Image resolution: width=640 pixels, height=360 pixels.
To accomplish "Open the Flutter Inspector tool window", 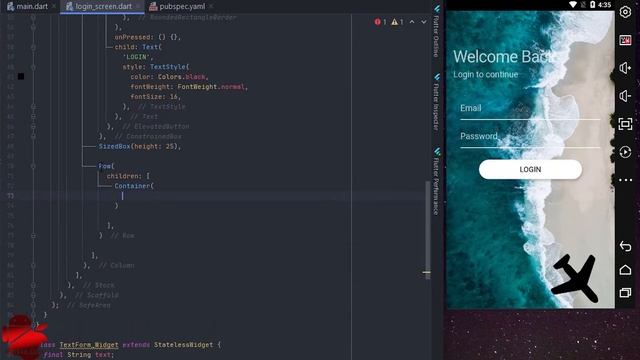I will tap(436, 102).
